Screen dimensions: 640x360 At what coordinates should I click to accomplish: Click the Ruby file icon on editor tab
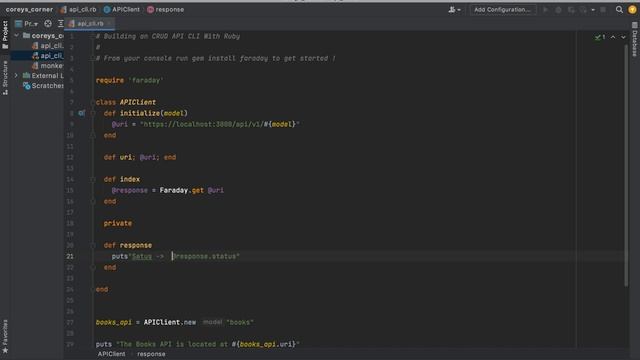[72, 24]
